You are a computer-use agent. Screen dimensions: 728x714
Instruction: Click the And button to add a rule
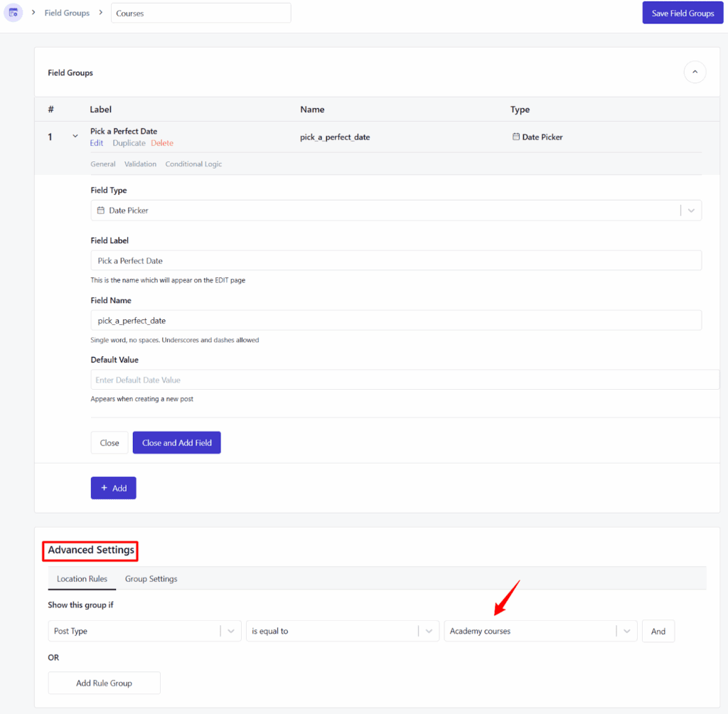[658, 631]
